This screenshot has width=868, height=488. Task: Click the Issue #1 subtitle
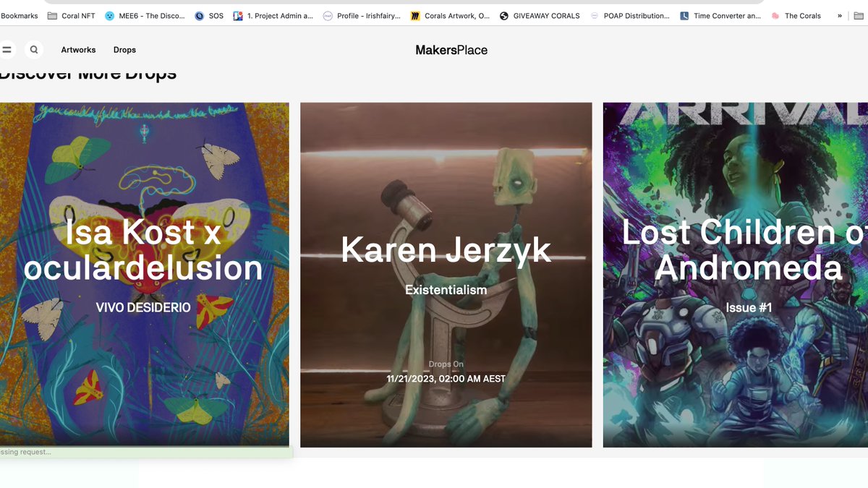coord(749,308)
